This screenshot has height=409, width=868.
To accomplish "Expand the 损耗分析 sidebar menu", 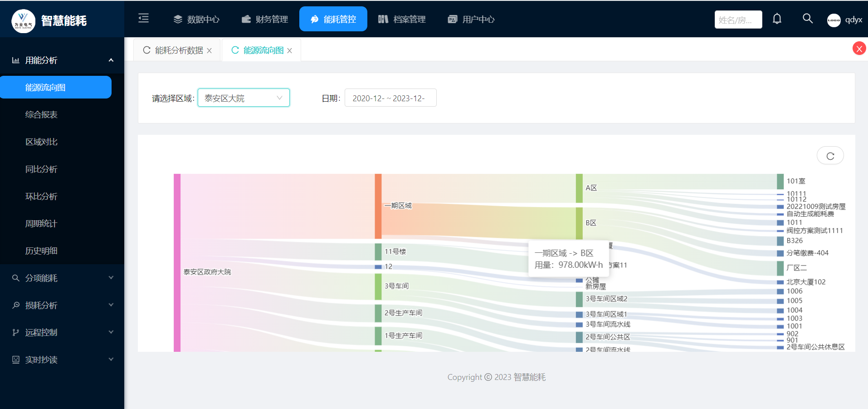I will (x=62, y=305).
